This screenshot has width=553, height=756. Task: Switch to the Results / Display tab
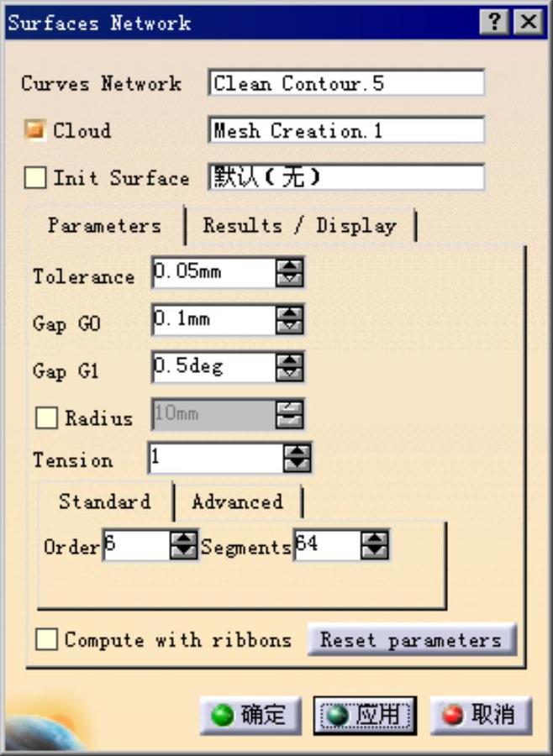pos(300,226)
